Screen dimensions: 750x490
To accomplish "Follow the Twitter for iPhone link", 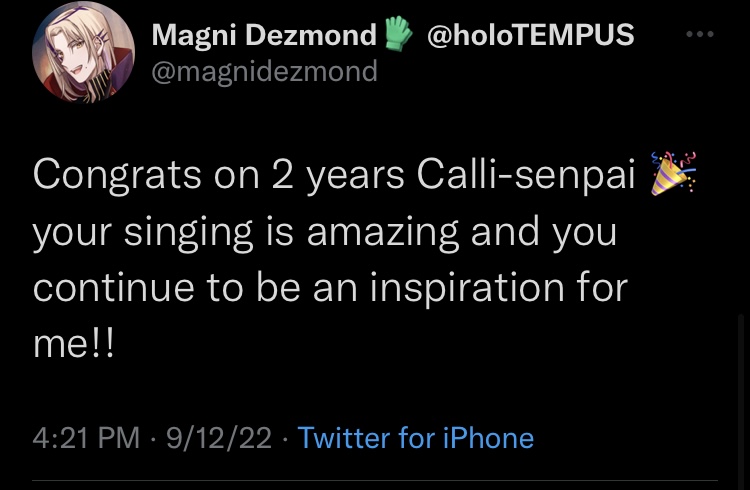I will pyautogui.click(x=416, y=437).
